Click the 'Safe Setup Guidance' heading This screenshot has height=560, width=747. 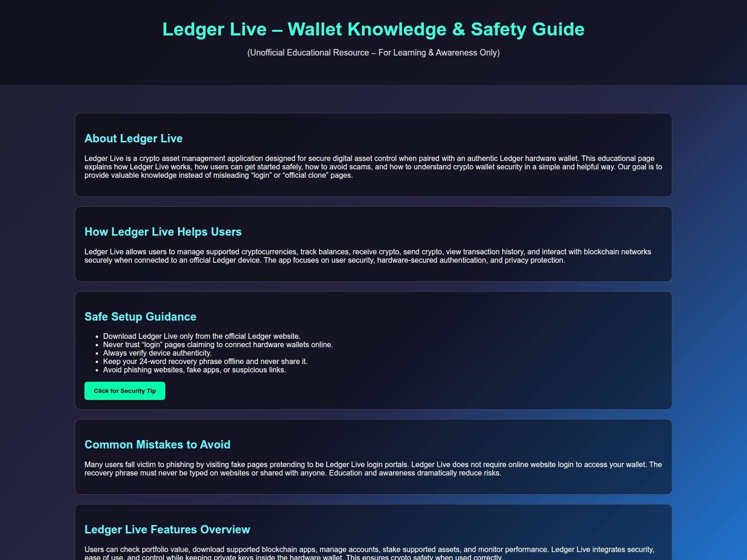click(x=141, y=317)
